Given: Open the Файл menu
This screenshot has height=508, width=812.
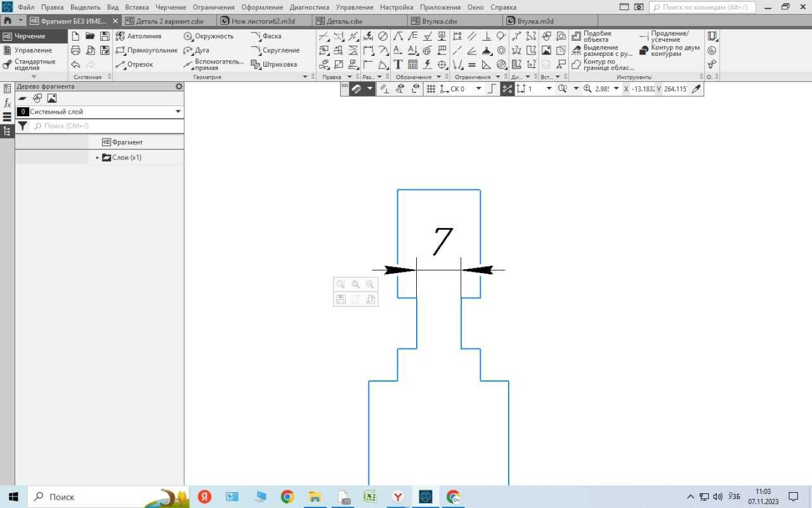Looking at the screenshot, I should [x=26, y=7].
